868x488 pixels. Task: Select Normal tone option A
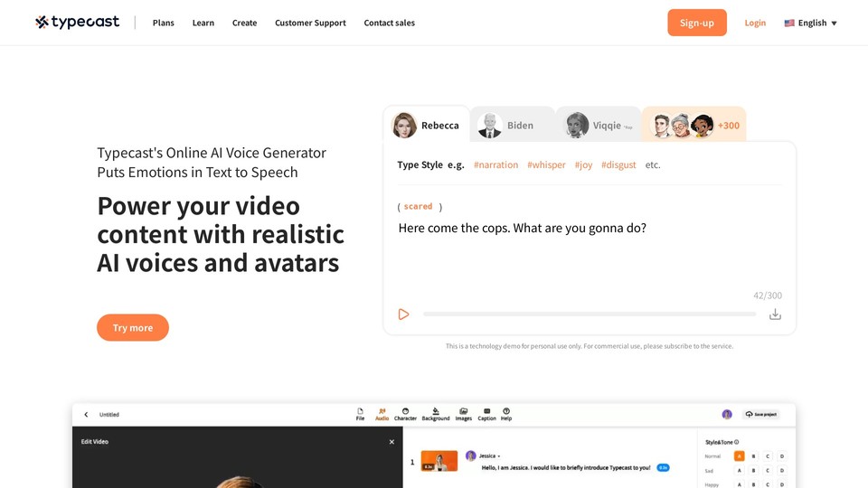click(739, 456)
